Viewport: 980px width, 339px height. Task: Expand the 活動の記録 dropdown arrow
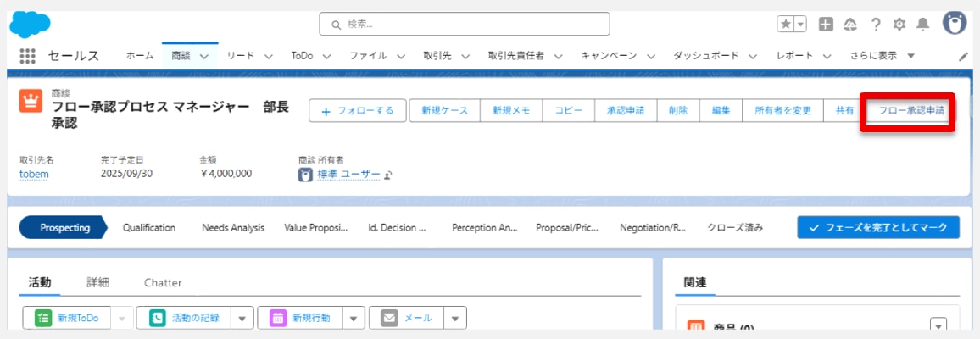242,318
